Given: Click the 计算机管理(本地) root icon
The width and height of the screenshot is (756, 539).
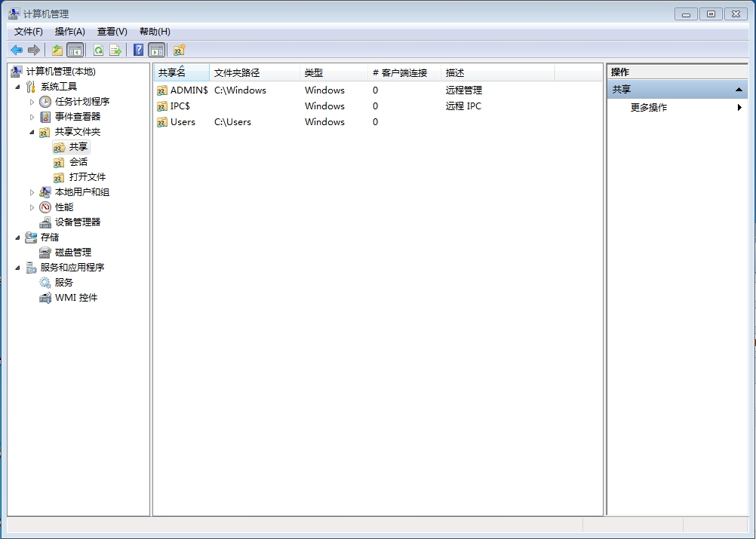Looking at the screenshot, I should (17, 72).
